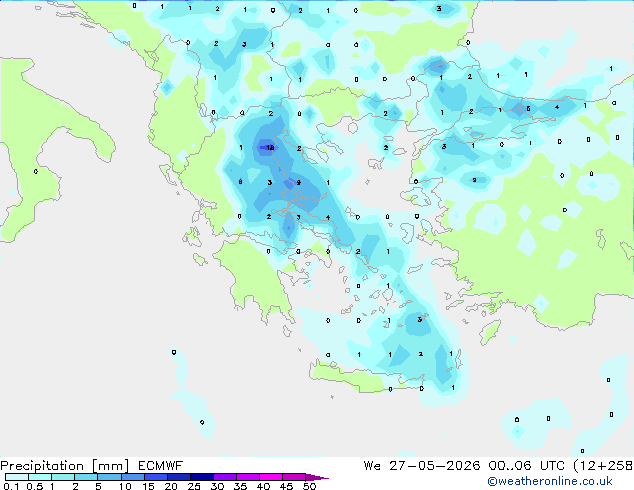Screen dimensions: 634x490
Task: Click the '0.1' legend tick label
Action: (11, 486)
